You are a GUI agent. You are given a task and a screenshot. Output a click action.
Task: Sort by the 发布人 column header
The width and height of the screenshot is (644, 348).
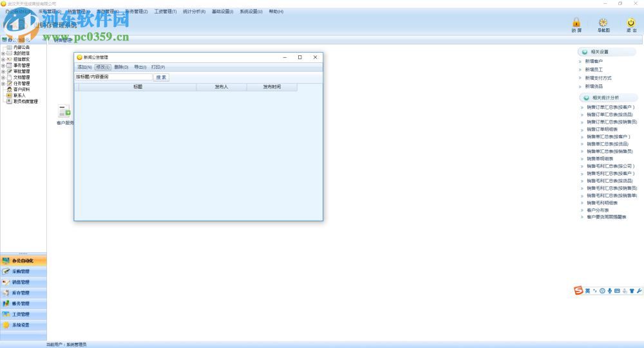click(x=222, y=87)
